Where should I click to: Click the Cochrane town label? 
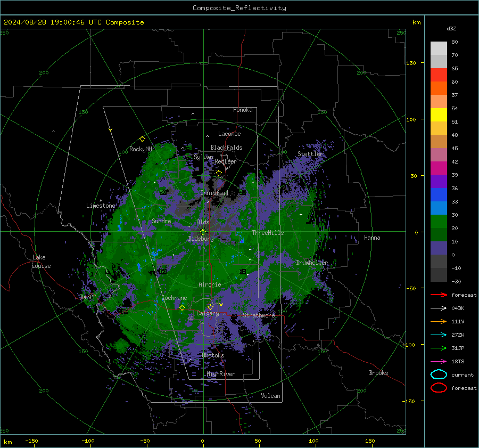pyautogui.click(x=174, y=298)
